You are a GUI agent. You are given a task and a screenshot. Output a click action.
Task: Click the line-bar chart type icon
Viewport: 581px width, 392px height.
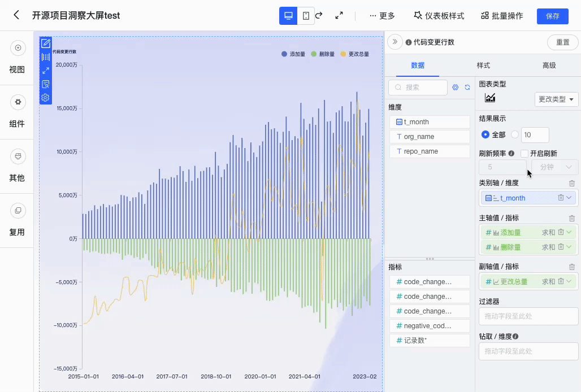[490, 98]
